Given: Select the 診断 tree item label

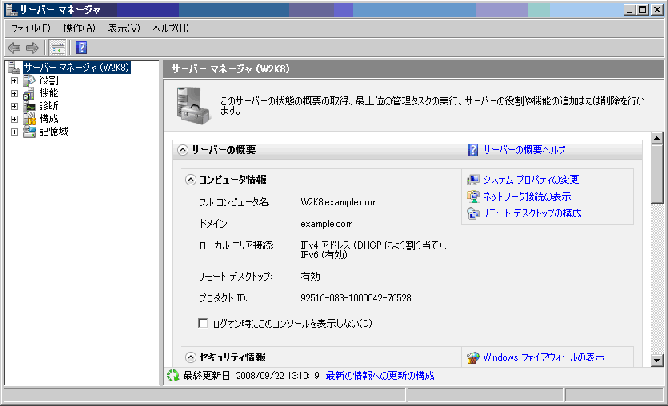Looking at the screenshot, I should click(x=49, y=106).
